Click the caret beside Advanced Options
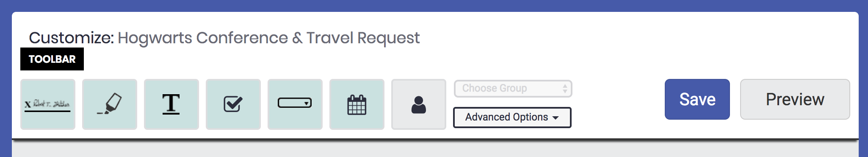This screenshot has width=868, height=157. (556, 118)
